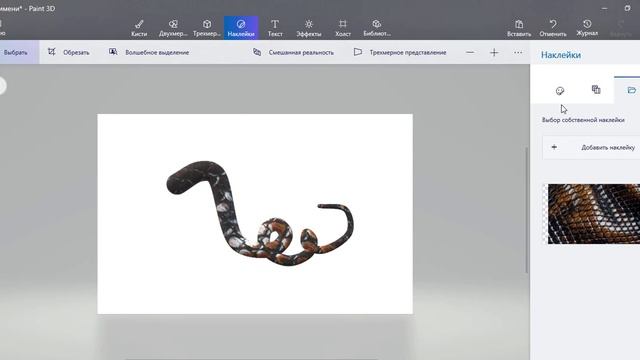Toggle 3D view (Трехмерное представление)
The height and width of the screenshot is (360, 640).
point(400,52)
